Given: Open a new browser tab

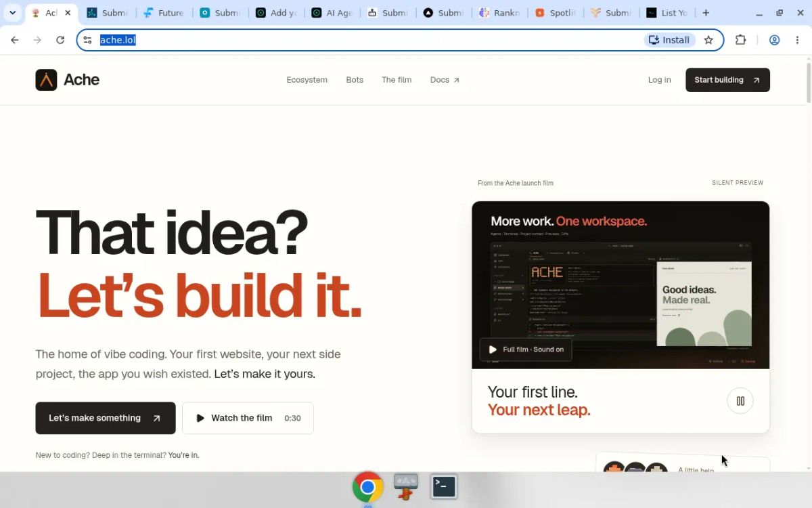Looking at the screenshot, I should (706, 13).
